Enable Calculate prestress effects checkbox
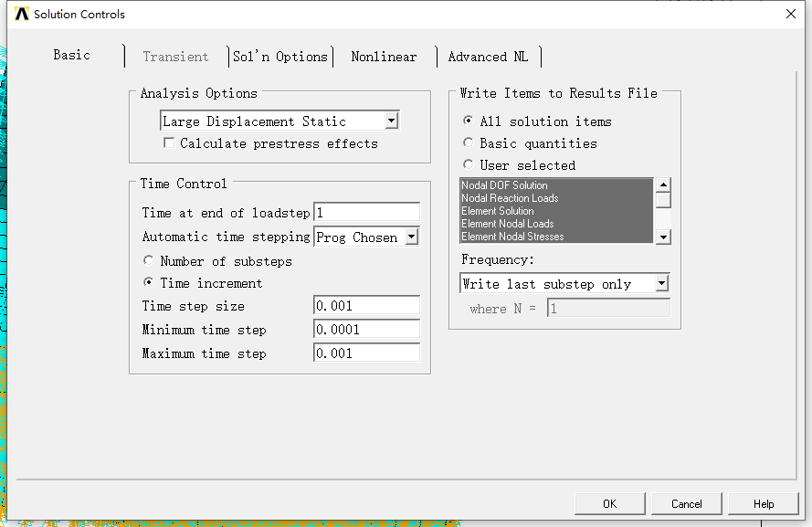Image resolution: width=812 pixels, height=527 pixels. tap(169, 142)
